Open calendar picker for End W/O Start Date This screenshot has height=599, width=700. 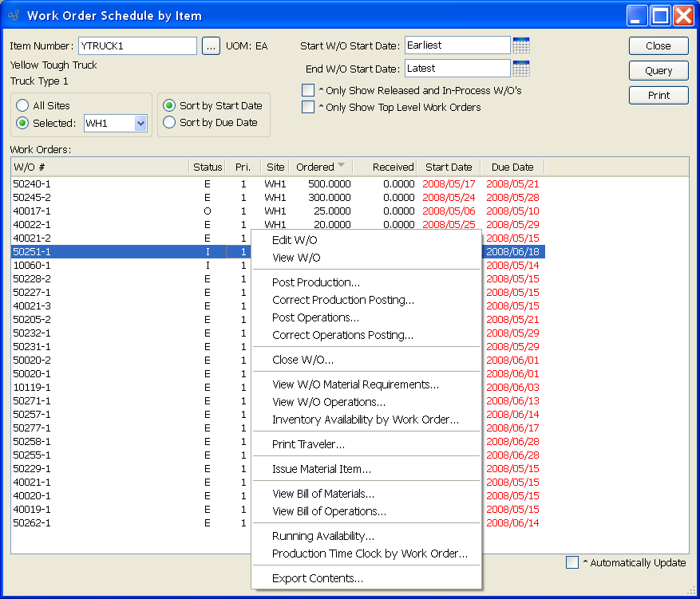pos(521,69)
